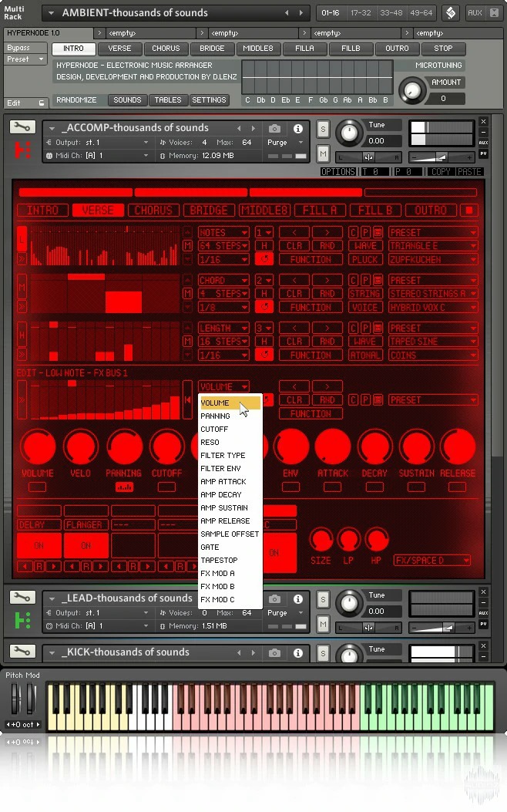This screenshot has width=507, height=812.
Task: Solo the LEAD instrument
Action: click(323, 599)
